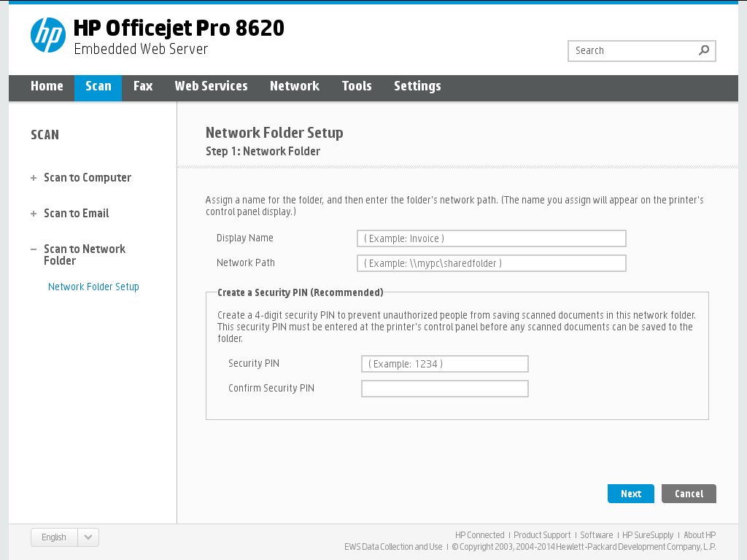Open the HP Connected footer link

[x=479, y=535]
